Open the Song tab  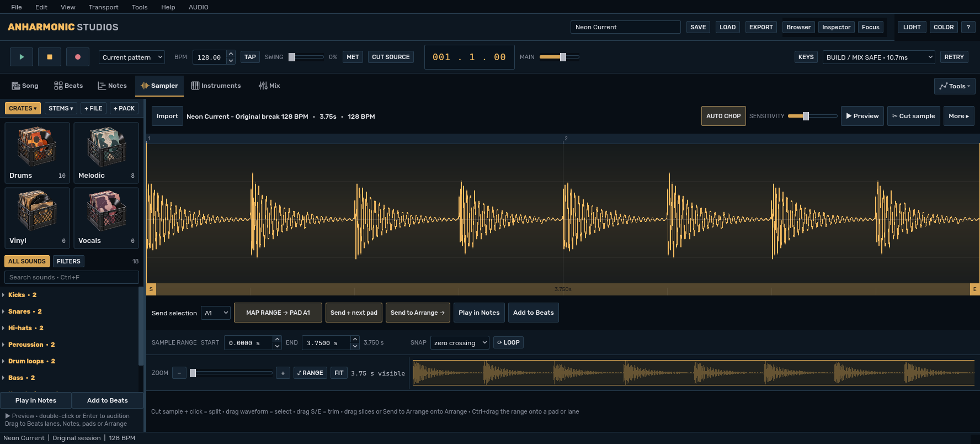[25, 86]
